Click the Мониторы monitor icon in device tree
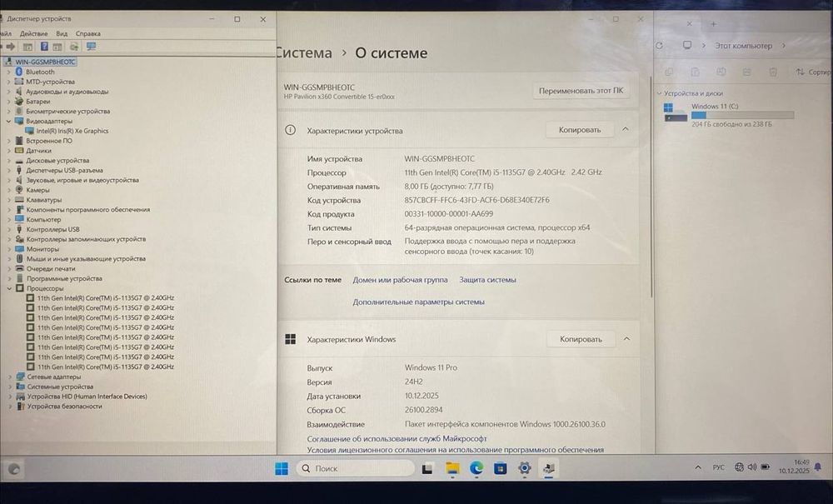Image resolution: width=833 pixels, height=504 pixels. tap(20, 248)
